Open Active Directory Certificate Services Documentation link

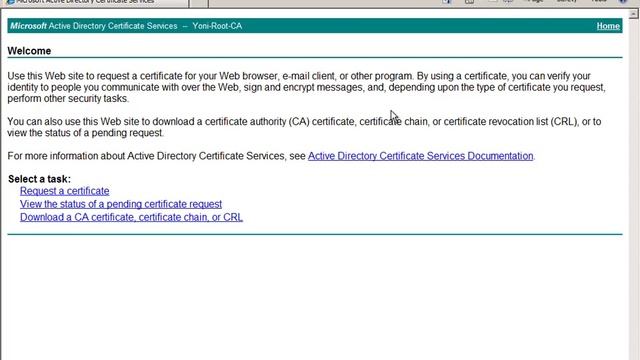click(420, 156)
